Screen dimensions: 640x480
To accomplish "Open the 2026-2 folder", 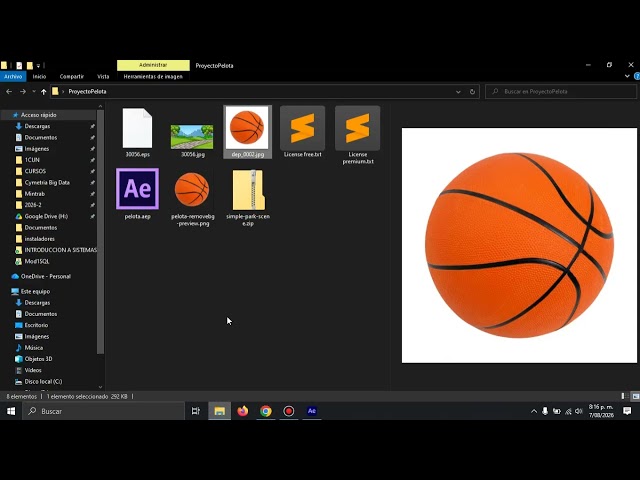I will point(33,205).
